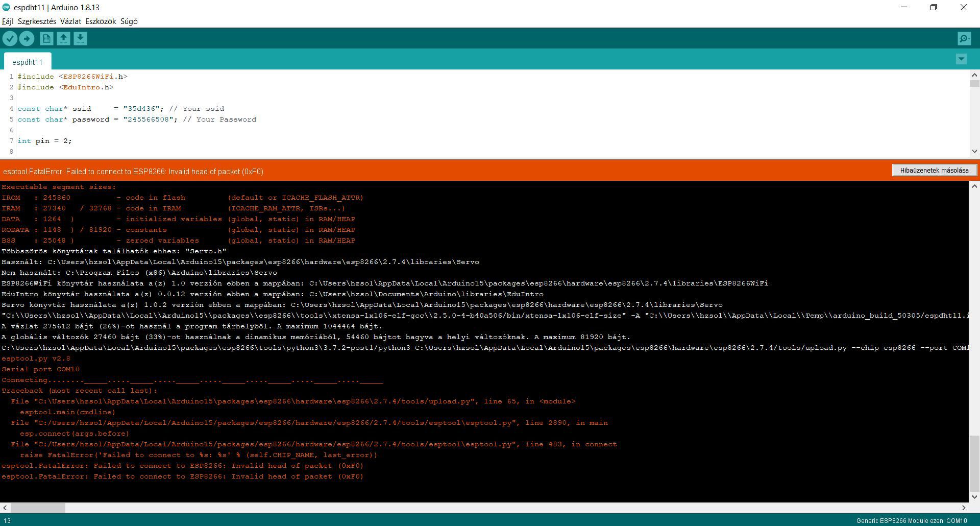Click the EduIntro include line
The width and height of the screenshot is (980, 526).
click(x=65, y=87)
